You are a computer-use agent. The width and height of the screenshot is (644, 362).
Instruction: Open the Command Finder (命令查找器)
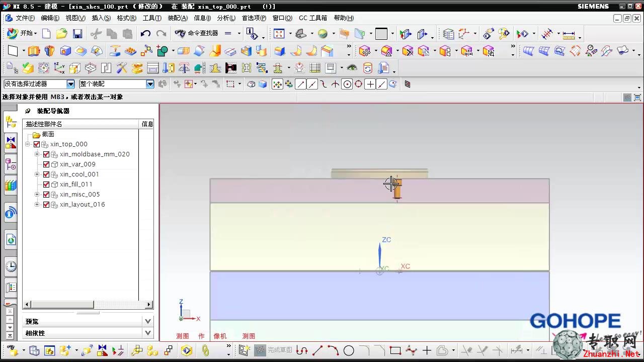(197, 33)
